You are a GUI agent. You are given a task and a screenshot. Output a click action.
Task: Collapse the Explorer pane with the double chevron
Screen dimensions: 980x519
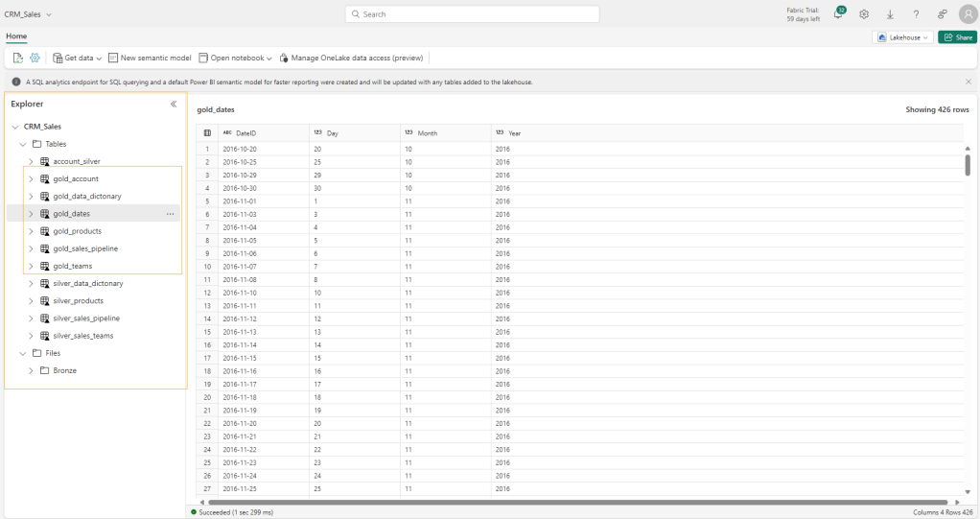point(174,104)
